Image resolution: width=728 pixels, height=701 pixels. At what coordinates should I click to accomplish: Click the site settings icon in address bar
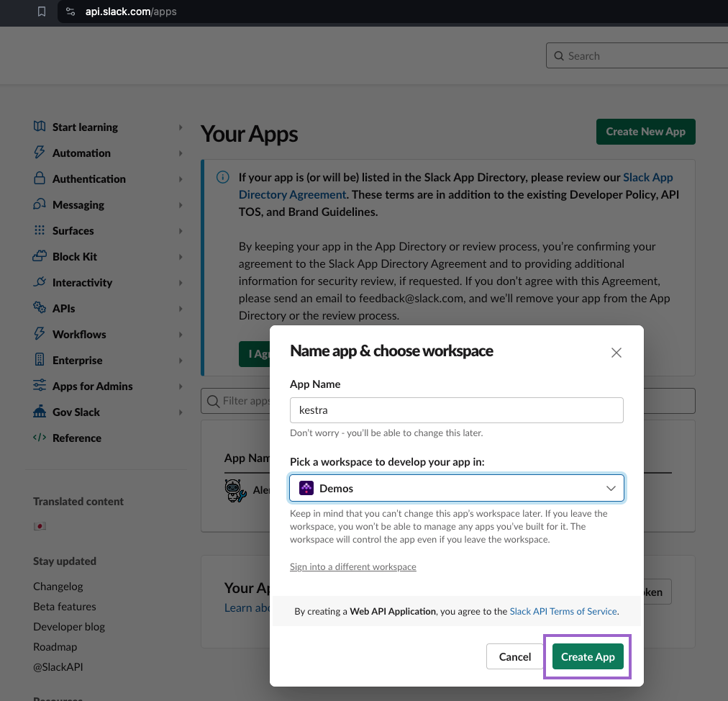point(70,12)
